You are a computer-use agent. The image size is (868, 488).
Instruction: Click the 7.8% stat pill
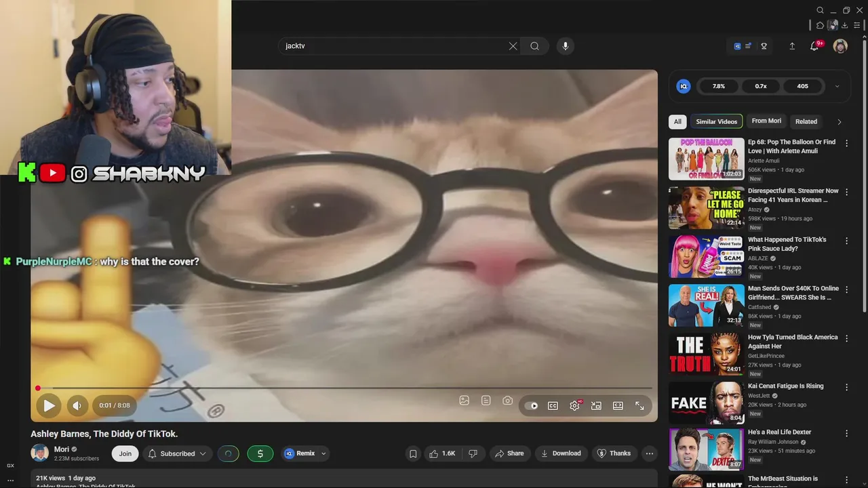(719, 86)
